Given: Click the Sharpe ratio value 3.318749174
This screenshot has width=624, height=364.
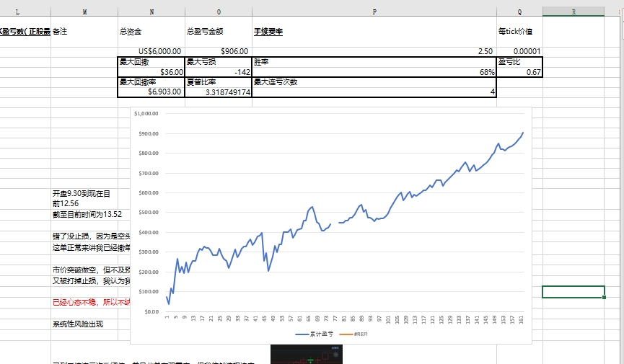Looking at the screenshot, I should [219, 92].
